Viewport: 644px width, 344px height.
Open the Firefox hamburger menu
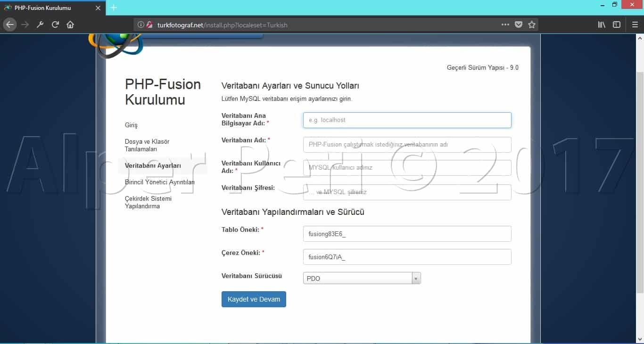pos(635,25)
